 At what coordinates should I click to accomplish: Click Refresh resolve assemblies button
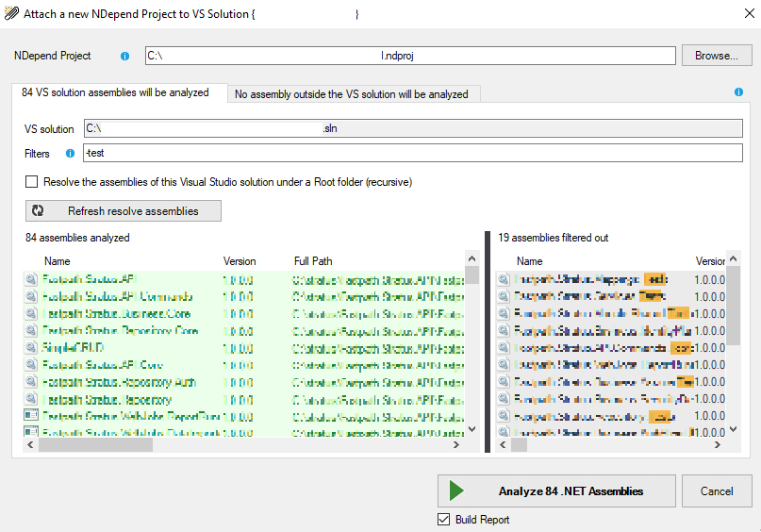pyautogui.click(x=124, y=210)
